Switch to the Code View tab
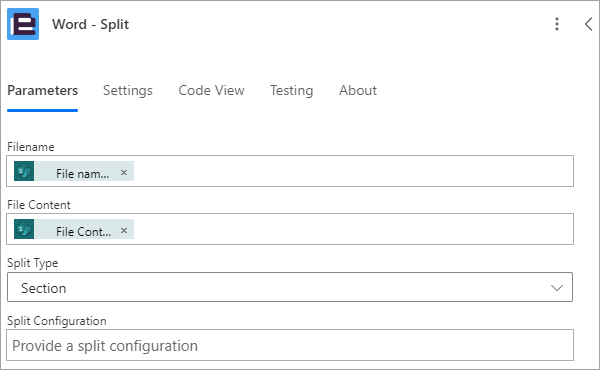This screenshot has height=370, width=600. 211,91
